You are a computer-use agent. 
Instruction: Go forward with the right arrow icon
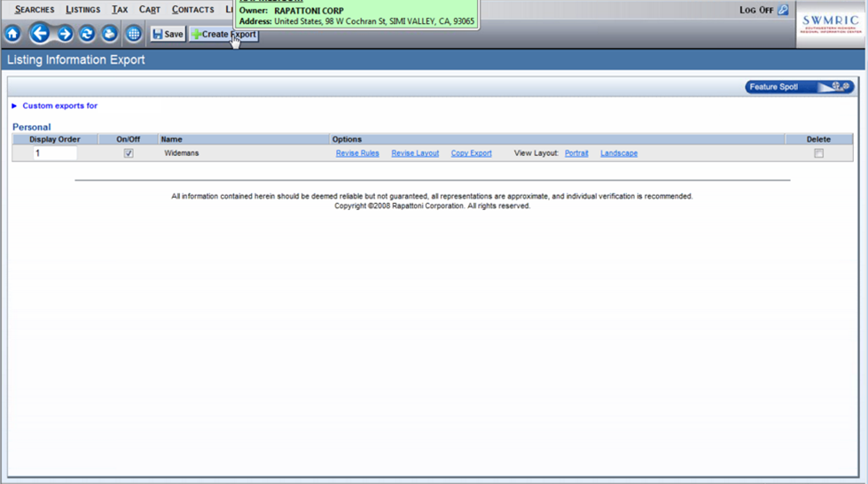click(65, 34)
